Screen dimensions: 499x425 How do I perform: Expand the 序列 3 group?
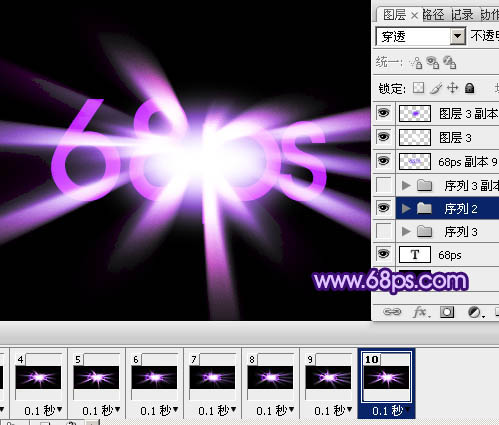pos(406,231)
